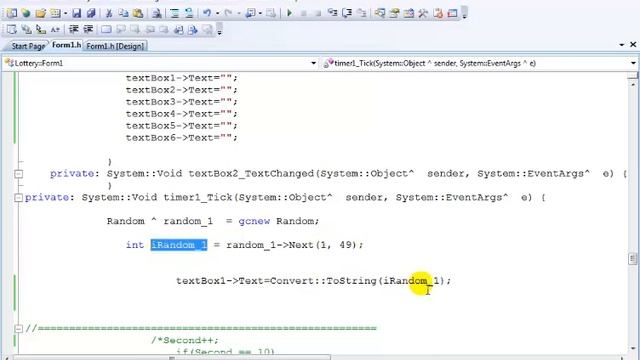Image resolution: width=640 pixels, height=360 pixels.
Task: Click the Decrease Line Indent icon
Action: click(x=73, y=29)
